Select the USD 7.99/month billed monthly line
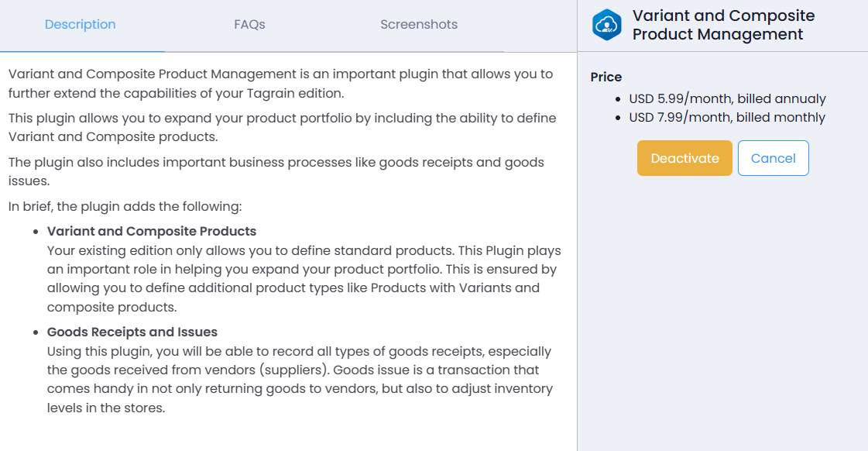The image size is (868, 451). [x=727, y=118]
